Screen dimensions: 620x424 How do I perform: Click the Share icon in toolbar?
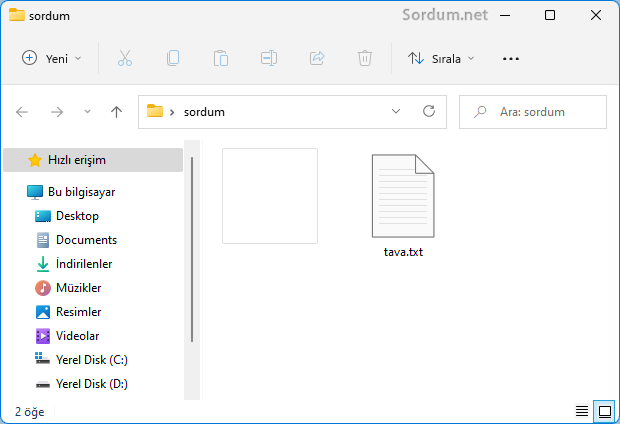[317, 59]
